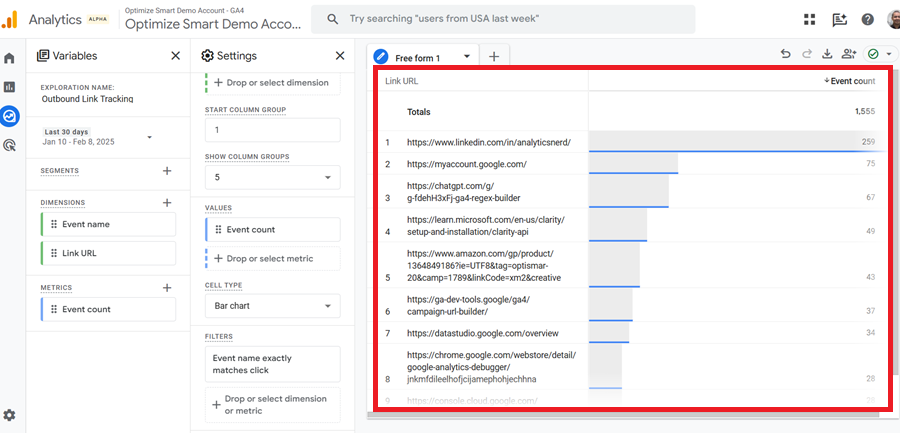Select the Link URL dimension chip
The width and height of the screenshot is (900, 433).
coord(108,253)
